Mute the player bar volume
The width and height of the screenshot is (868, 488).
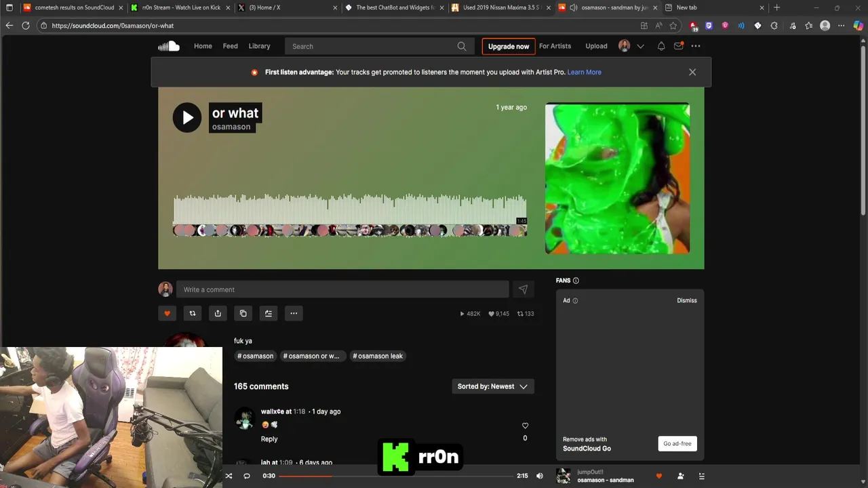click(x=540, y=476)
